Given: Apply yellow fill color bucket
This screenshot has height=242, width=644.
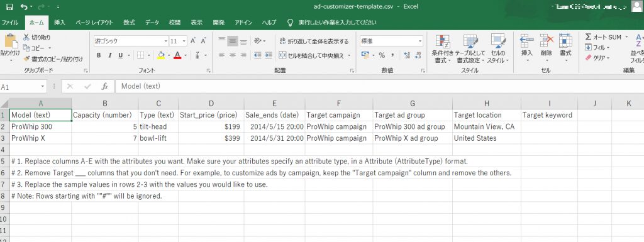Looking at the screenshot, I should click(161, 55).
